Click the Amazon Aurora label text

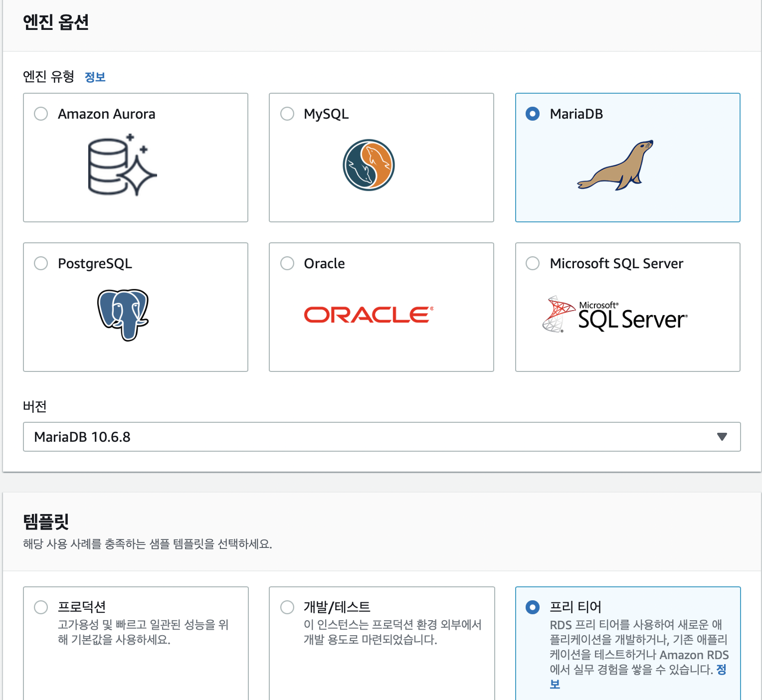coord(107,114)
